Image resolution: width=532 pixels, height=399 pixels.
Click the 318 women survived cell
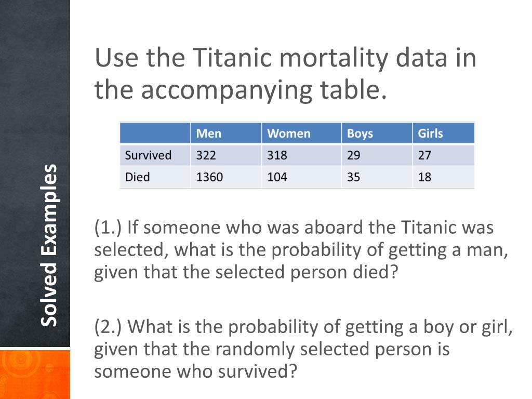[301, 155]
